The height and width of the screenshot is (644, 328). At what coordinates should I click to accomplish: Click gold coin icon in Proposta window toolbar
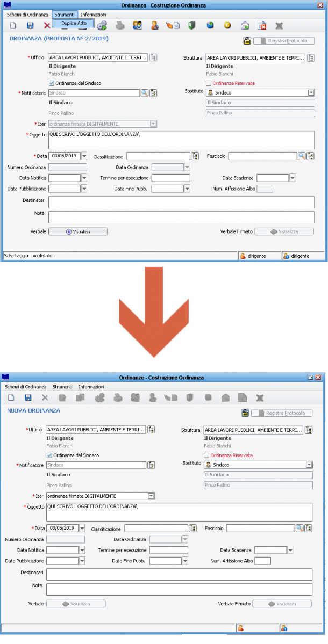tap(227, 25)
